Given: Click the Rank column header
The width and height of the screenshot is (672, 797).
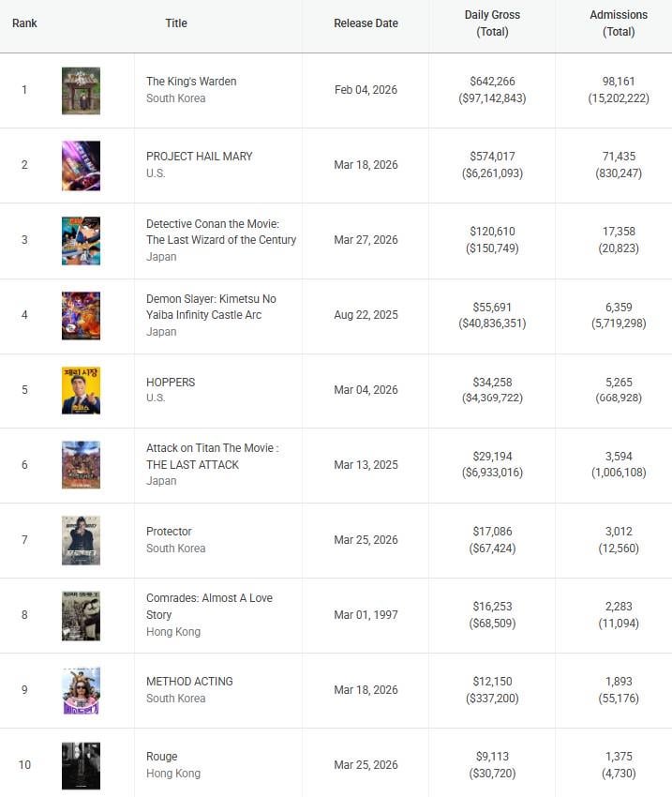Looking at the screenshot, I should point(24,23).
